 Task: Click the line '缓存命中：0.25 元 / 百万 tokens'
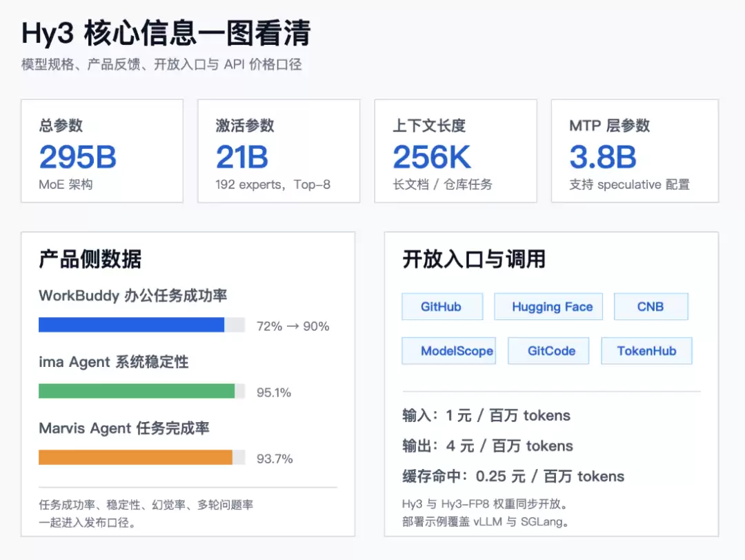(x=513, y=477)
